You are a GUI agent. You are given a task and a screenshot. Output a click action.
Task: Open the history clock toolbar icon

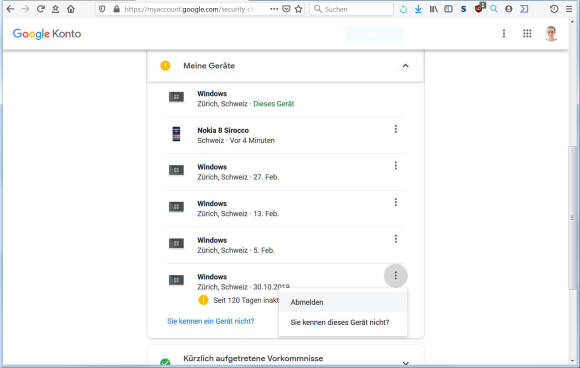pos(554,9)
